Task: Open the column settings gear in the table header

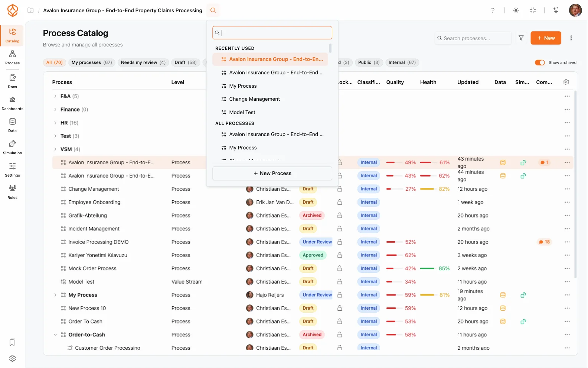Action: [566, 82]
